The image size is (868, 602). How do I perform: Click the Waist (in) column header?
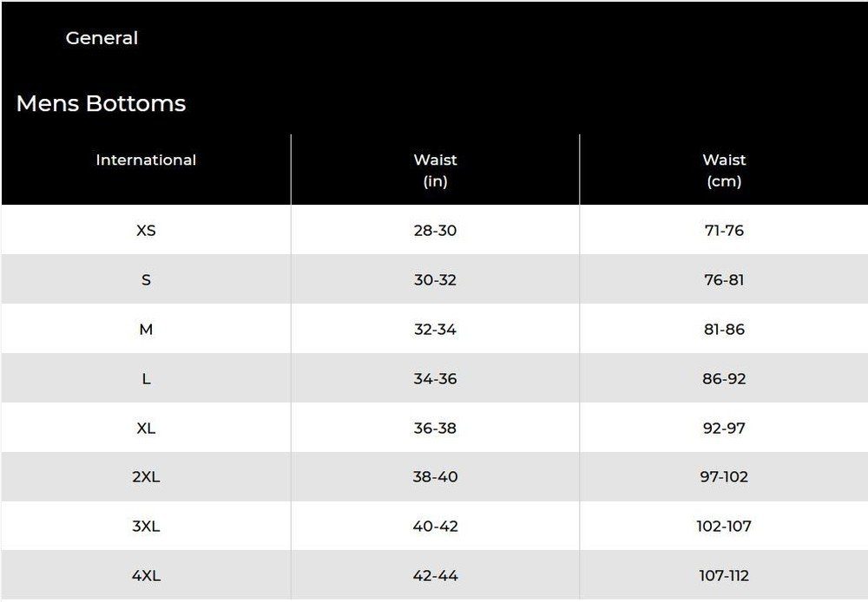[435, 170]
